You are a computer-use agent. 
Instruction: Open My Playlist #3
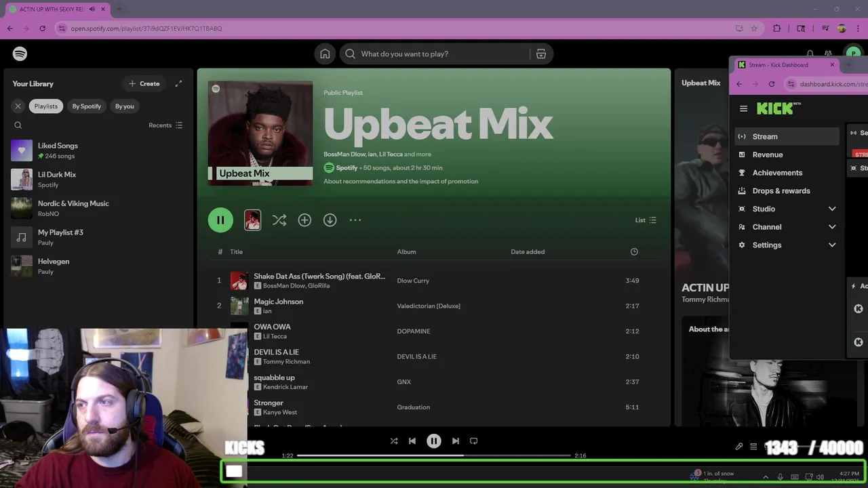(x=98, y=237)
